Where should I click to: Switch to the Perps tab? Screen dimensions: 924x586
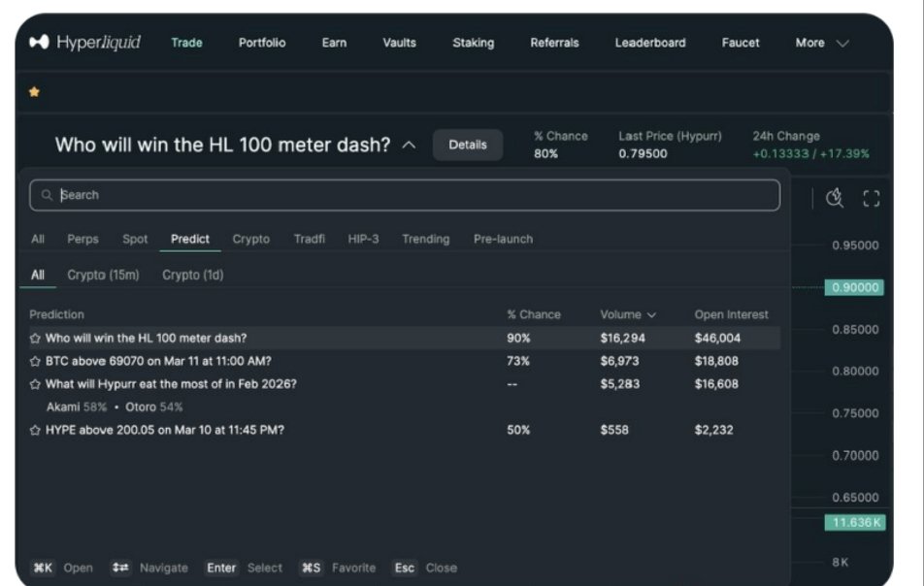(82, 239)
